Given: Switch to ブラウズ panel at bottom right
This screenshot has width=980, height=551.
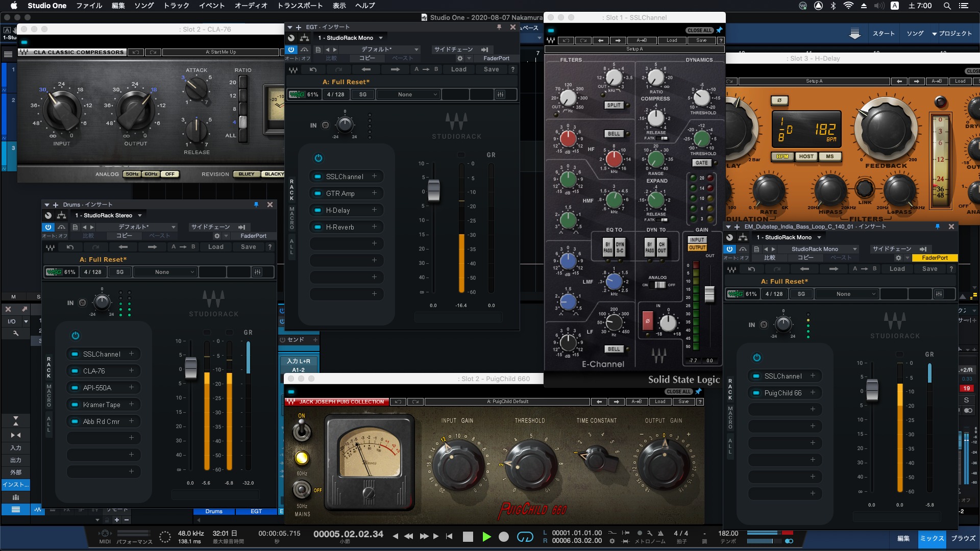Looking at the screenshot, I should (x=963, y=538).
